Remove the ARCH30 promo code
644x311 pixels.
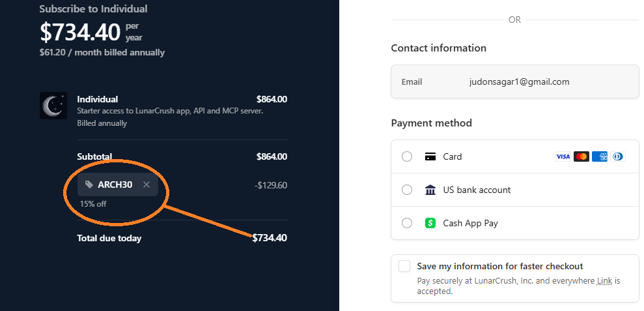click(x=147, y=185)
